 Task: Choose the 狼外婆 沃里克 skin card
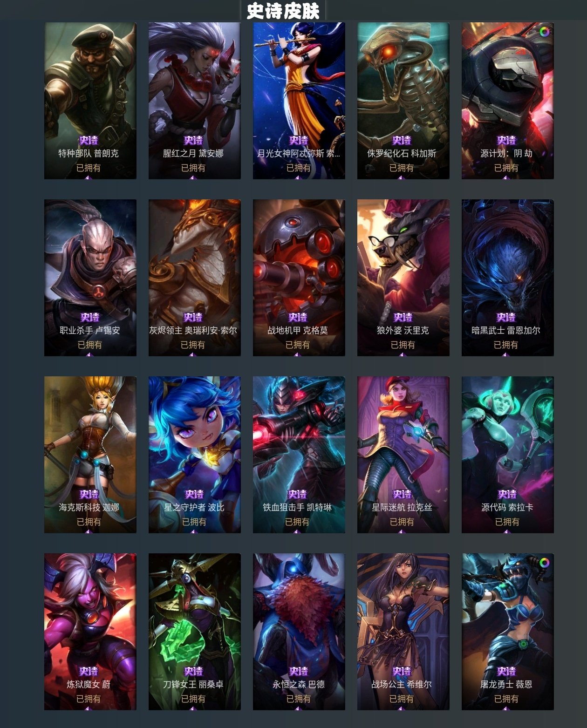point(403,278)
